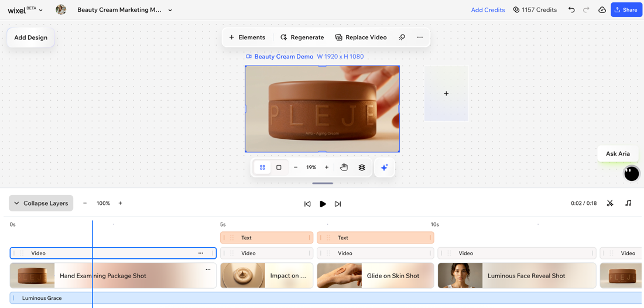Click the Add Design button
Image resolution: width=644 pixels, height=308 pixels.
pos(31,37)
